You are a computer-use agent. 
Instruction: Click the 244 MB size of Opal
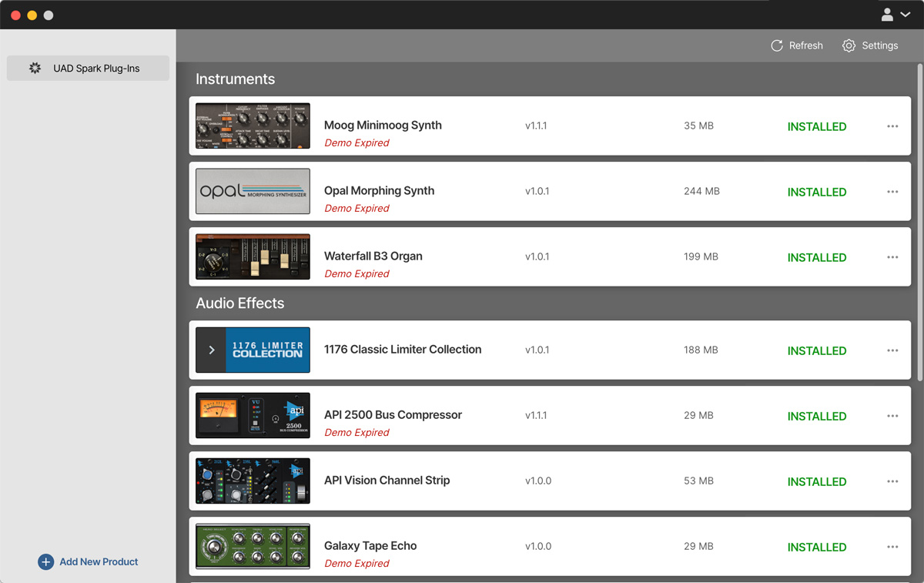701,191
